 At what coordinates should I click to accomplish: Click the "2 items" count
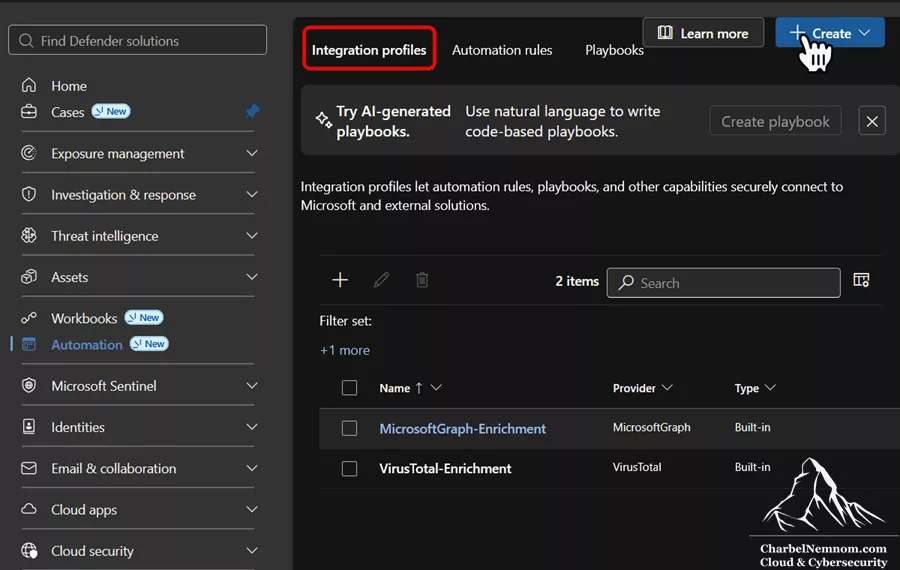point(577,281)
